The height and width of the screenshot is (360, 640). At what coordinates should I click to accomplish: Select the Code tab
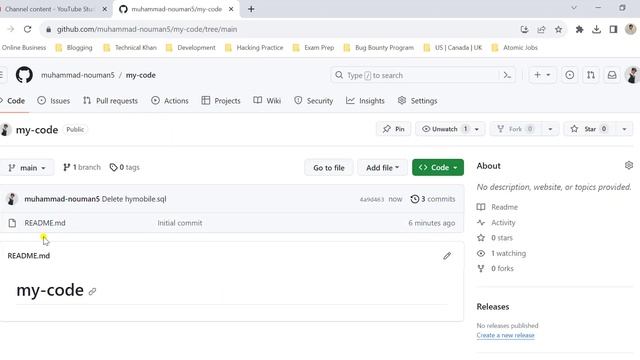[13, 100]
